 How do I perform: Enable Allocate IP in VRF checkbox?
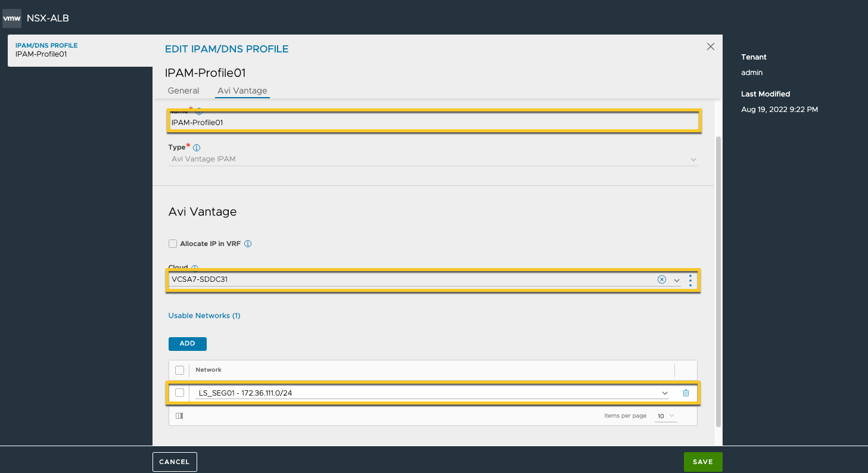pos(173,244)
